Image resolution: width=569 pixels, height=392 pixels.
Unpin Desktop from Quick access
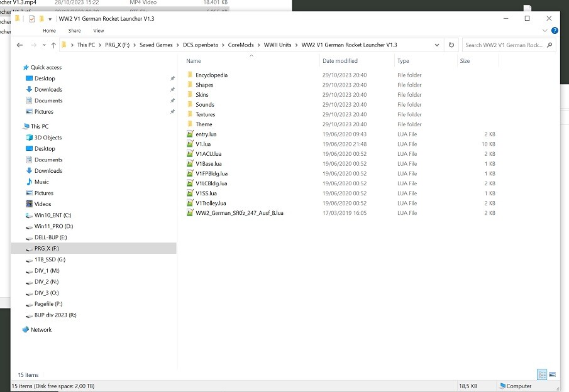click(x=172, y=79)
